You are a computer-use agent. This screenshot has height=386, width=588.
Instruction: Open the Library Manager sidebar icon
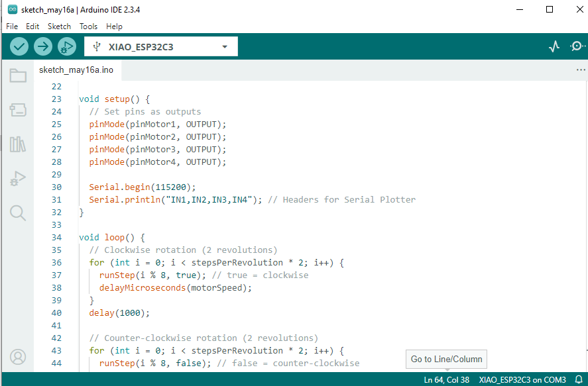click(x=18, y=144)
